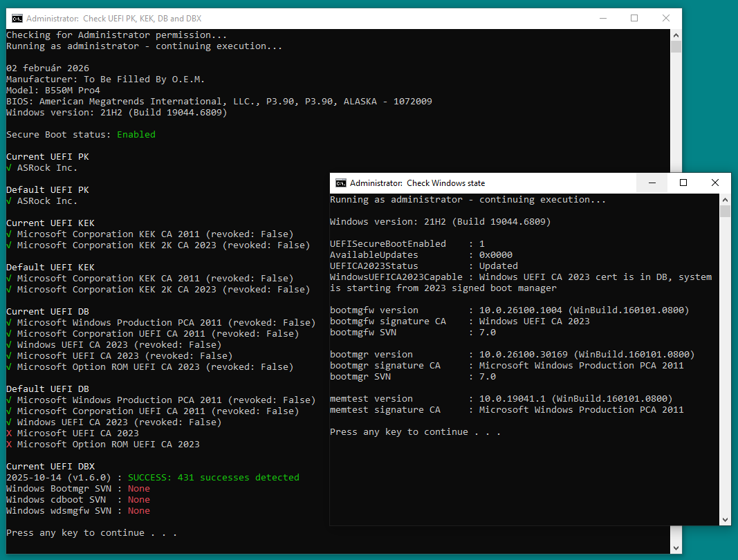This screenshot has width=738, height=560.
Task: Maximize the Check UEFI PK, KEK, DB window
Action: tap(634, 19)
